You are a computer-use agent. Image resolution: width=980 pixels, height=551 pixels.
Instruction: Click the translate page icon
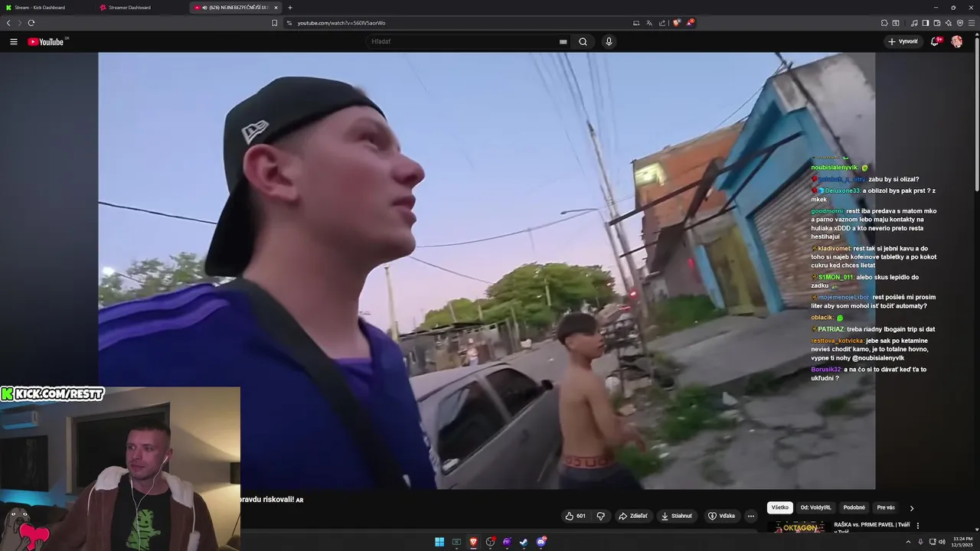[649, 23]
